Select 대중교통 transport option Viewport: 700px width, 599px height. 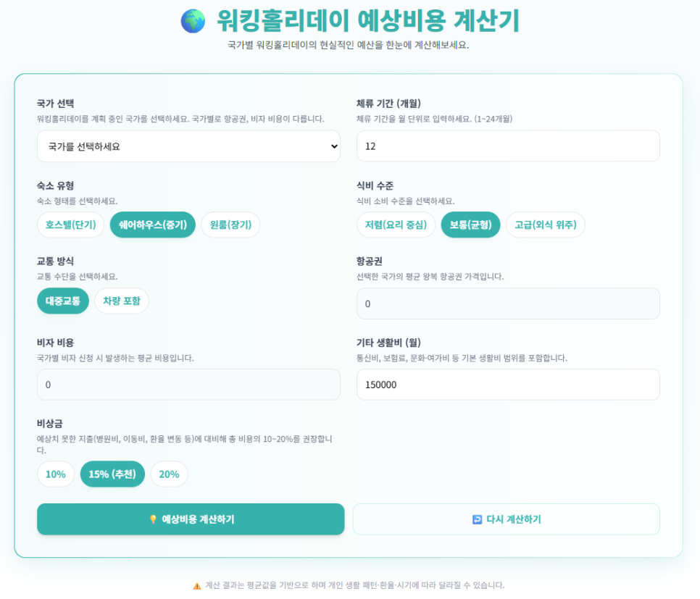(x=63, y=301)
